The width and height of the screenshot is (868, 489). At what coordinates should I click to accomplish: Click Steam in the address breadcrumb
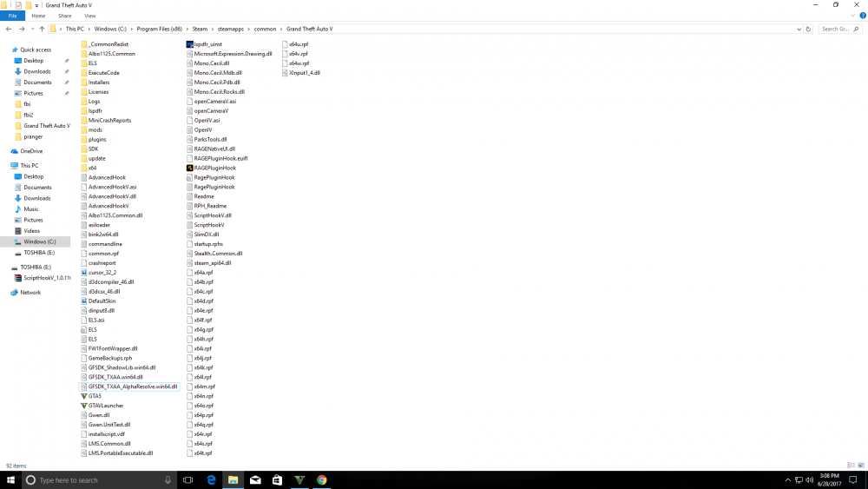200,29
